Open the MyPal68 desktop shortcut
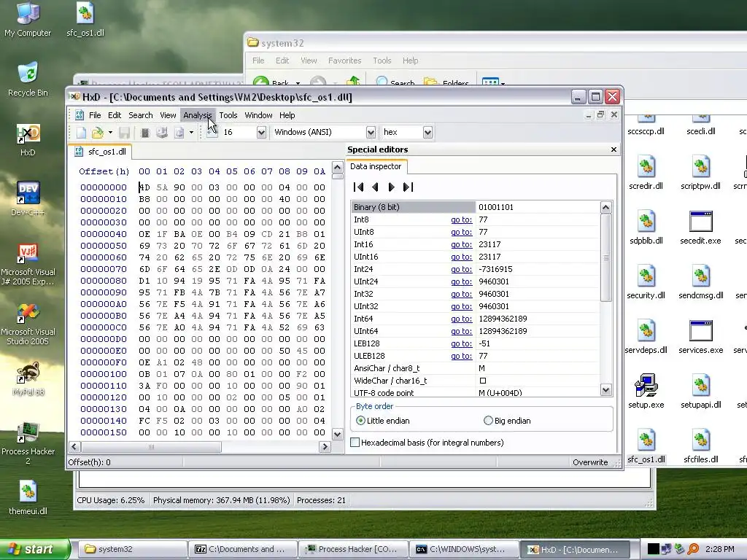 point(28,379)
